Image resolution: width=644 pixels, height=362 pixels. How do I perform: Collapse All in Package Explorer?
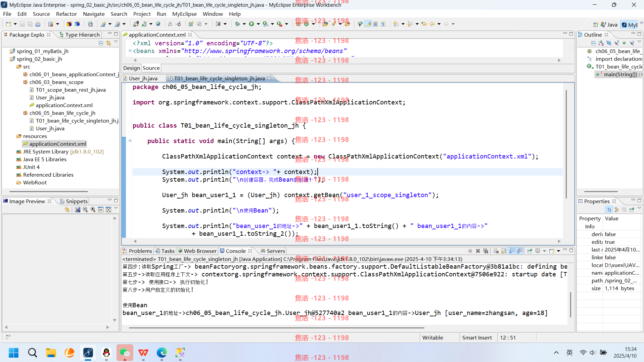[x=101, y=43]
